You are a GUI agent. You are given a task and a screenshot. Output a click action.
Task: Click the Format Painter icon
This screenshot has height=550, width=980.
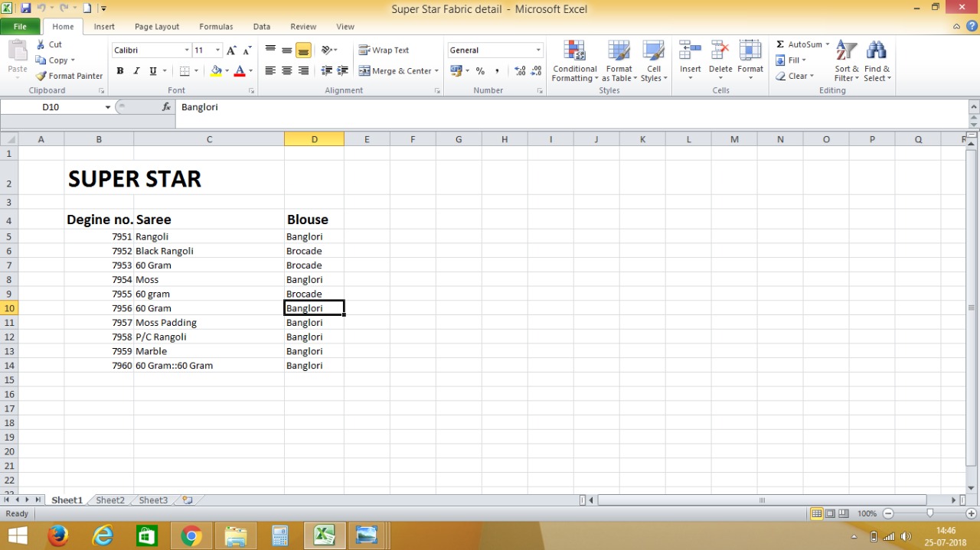click(x=41, y=76)
